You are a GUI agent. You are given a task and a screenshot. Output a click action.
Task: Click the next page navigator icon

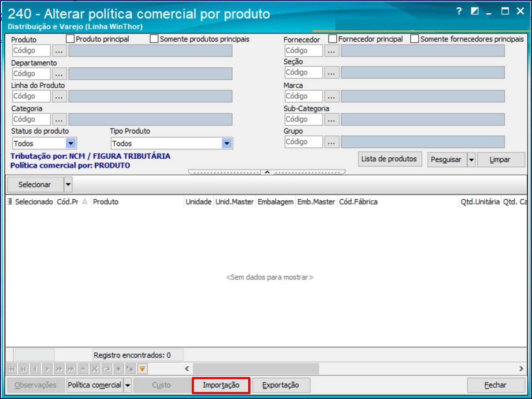[59, 369]
